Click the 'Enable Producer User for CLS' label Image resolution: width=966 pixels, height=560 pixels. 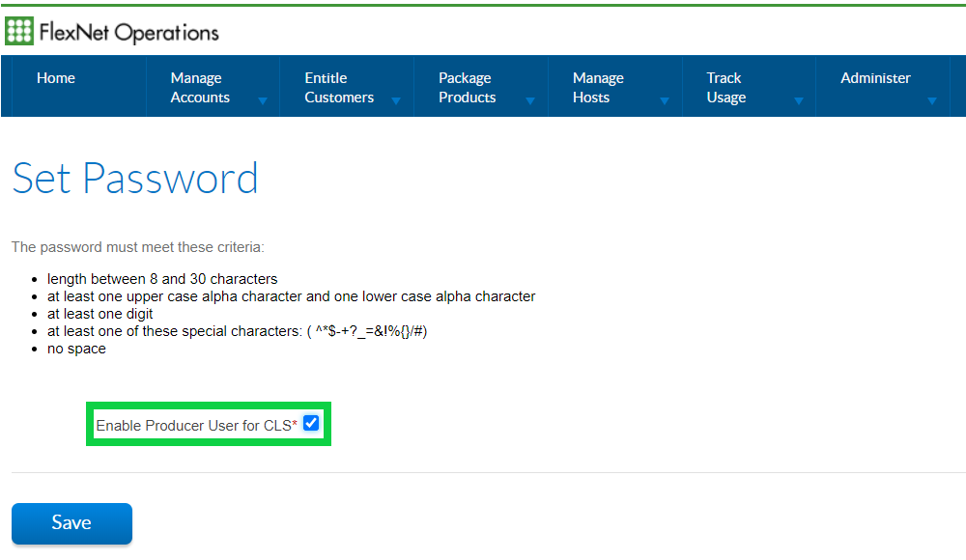tap(196, 426)
